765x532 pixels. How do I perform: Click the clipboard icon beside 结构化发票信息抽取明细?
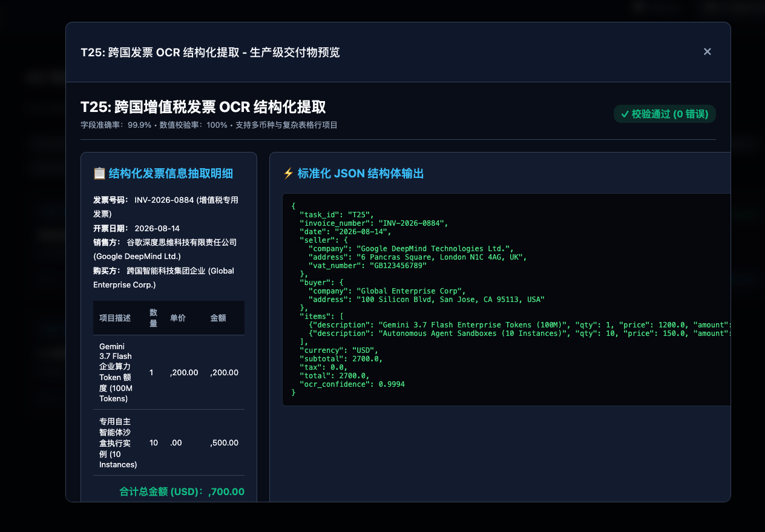(99, 174)
